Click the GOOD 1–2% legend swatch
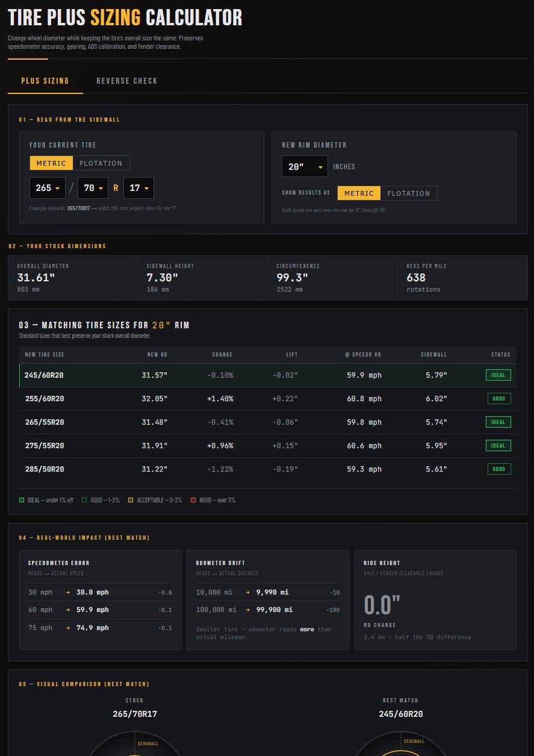The width and height of the screenshot is (534, 756). (x=84, y=500)
